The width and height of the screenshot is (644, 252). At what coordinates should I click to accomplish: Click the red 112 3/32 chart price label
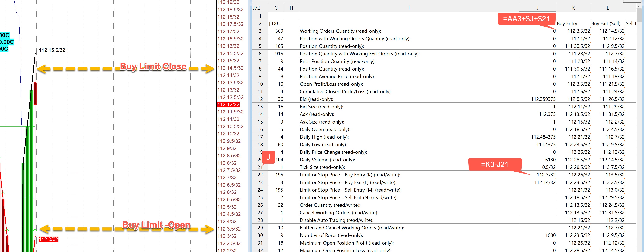pos(49,239)
